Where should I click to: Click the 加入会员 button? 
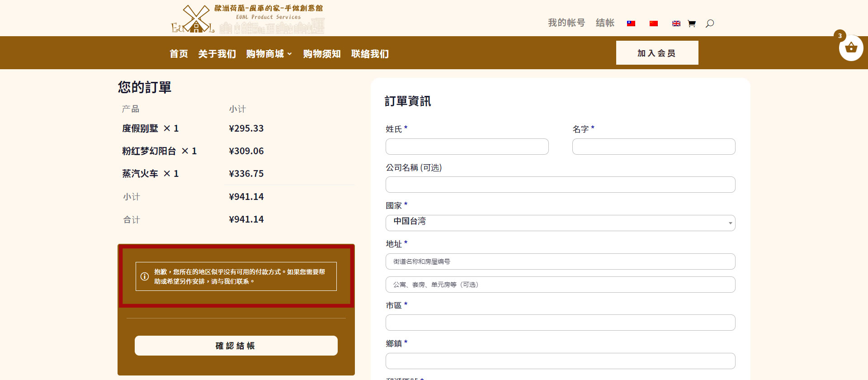(x=657, y=53)
